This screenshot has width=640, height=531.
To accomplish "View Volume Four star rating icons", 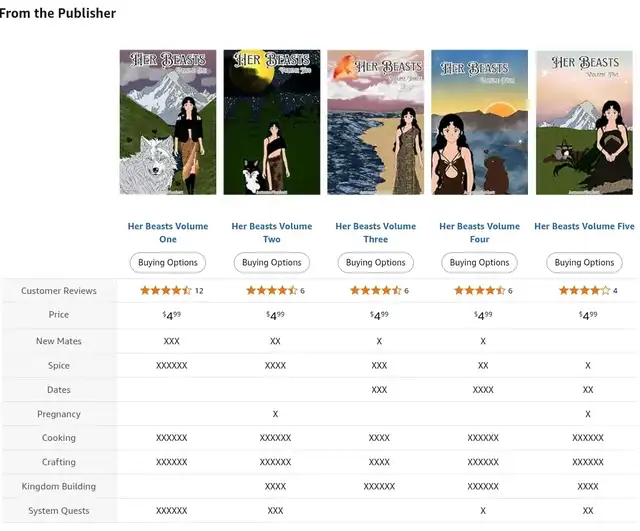I will point(480,291).
